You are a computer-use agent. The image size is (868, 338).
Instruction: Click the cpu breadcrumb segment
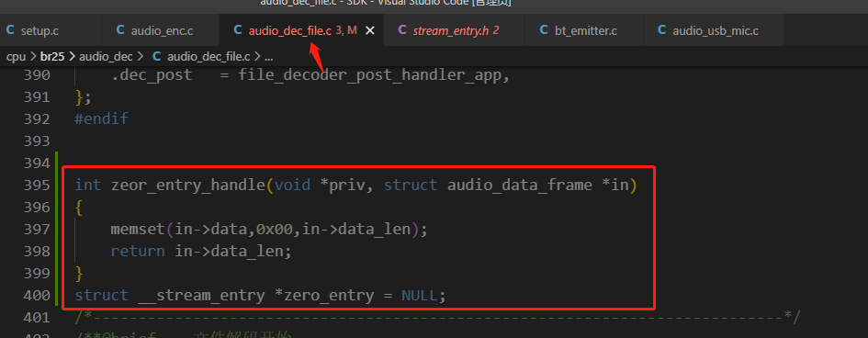16,56
